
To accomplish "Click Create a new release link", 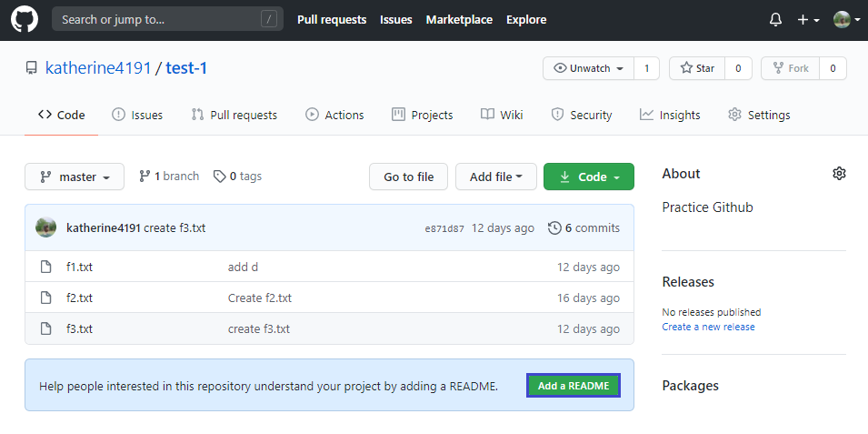I will click(709, 327).
